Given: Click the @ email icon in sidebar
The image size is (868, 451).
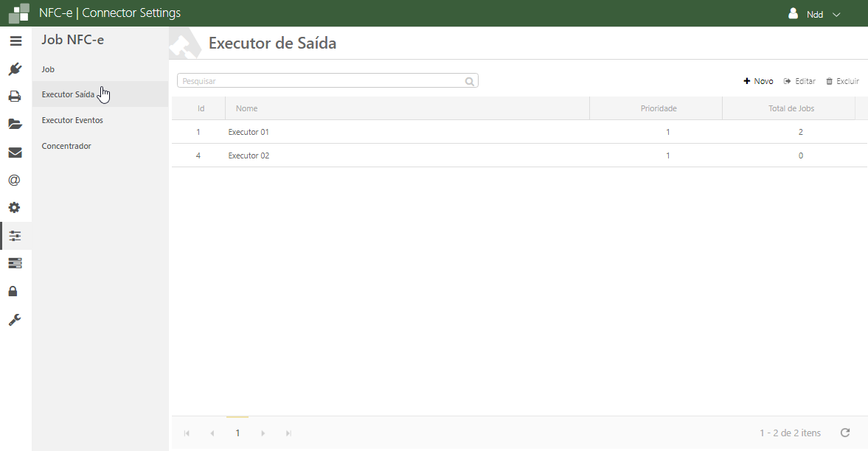Looking at the screenshot, I should point(15,181).
